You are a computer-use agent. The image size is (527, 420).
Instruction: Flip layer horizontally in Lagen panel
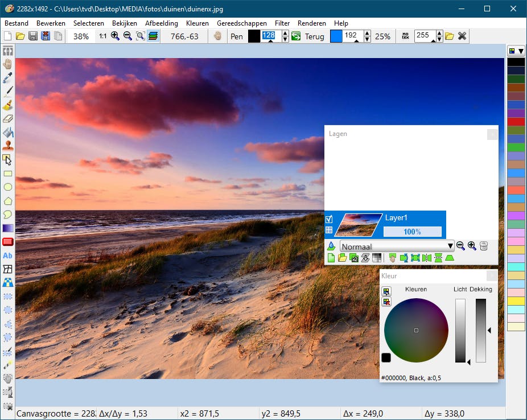click(x=427, y=258)
